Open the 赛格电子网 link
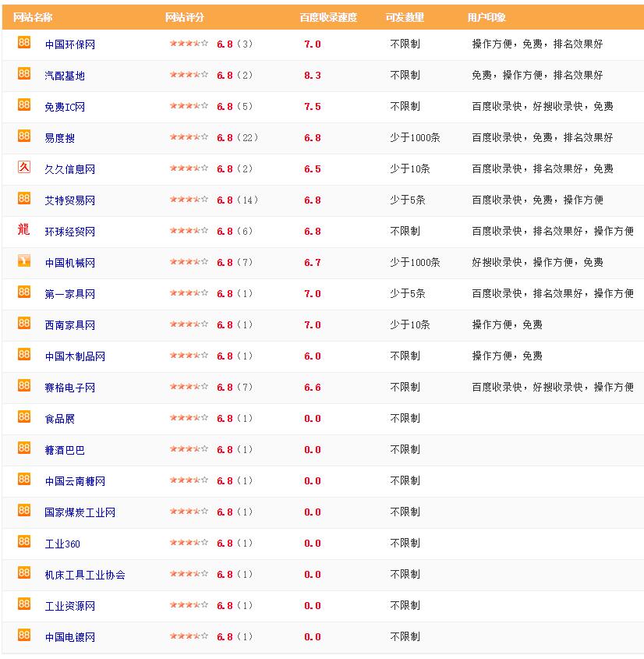Viewport: 644px width, 659px height. (x=69, y=388)
